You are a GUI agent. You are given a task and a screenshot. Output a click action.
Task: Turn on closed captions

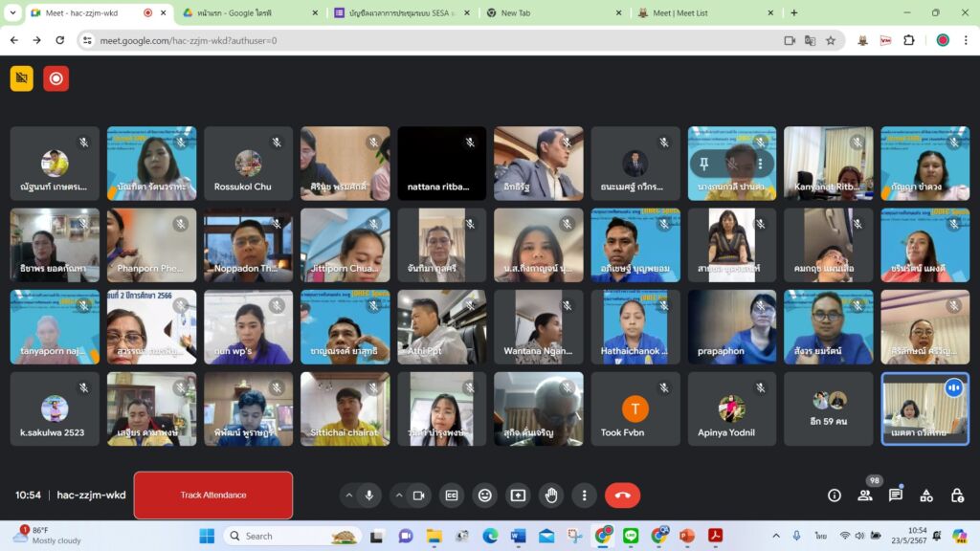tap(452, 496)
